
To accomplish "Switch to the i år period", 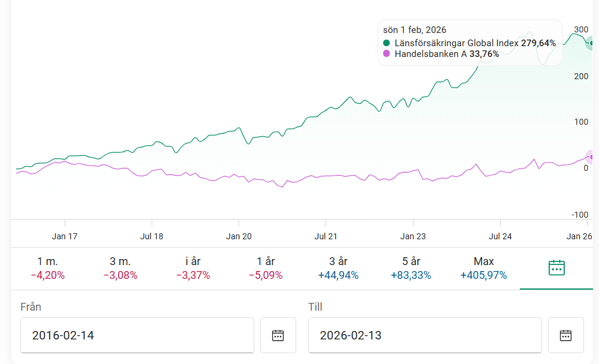I will point(192,268).
